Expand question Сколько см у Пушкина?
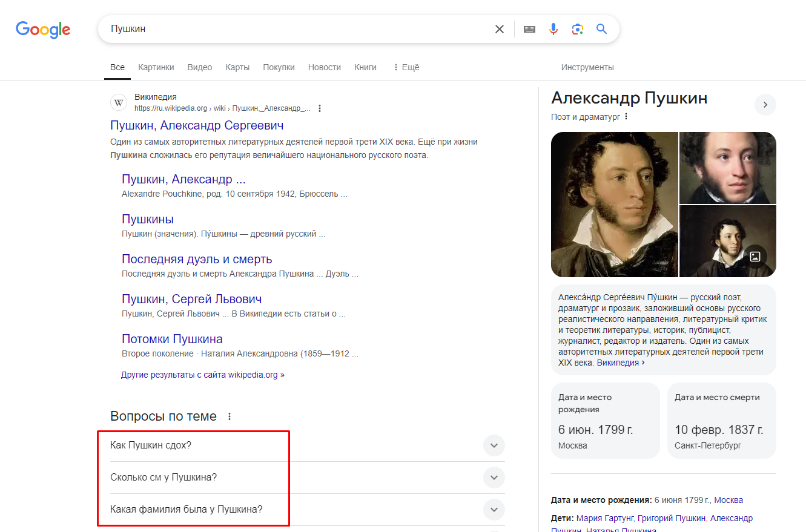Screen dimensions: 806x532 pos(308,478)
